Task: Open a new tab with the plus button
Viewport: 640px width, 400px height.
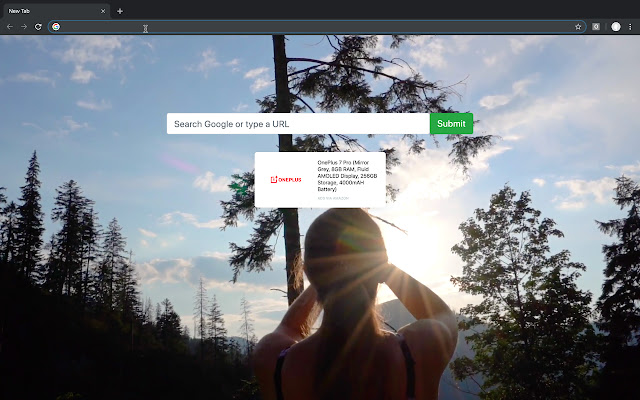Action: 120,11
